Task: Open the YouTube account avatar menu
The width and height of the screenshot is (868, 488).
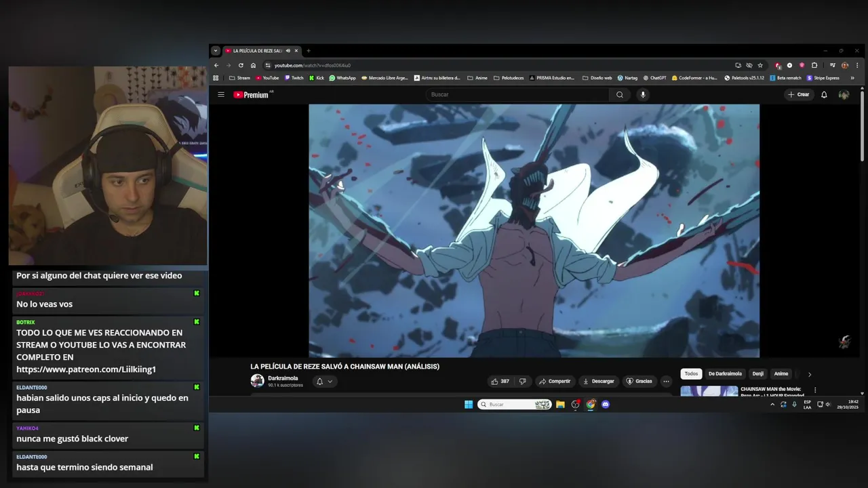Action: pos(844,95)
